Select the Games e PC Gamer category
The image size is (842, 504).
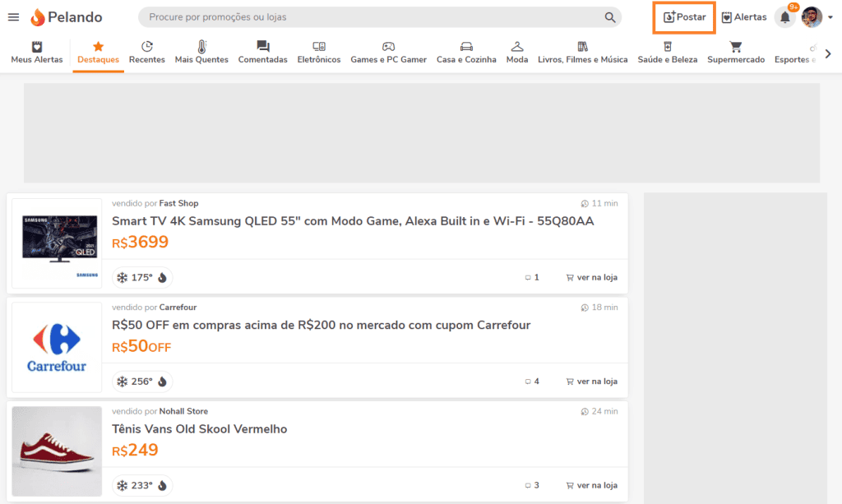[388, 53]
